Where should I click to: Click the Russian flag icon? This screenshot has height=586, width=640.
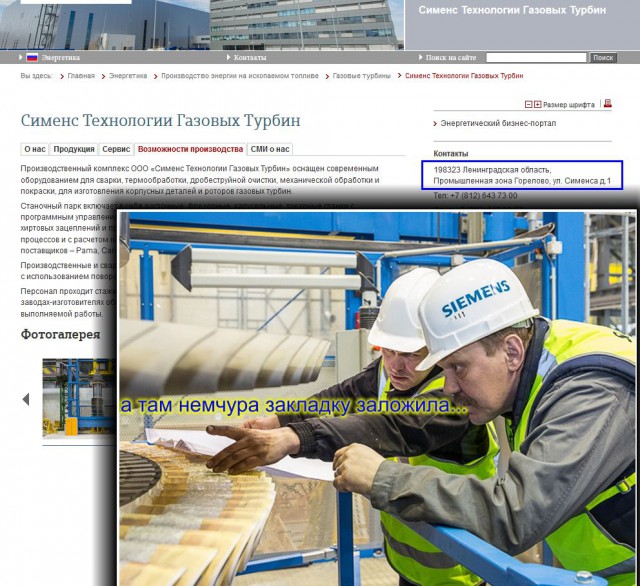(32, 58)
